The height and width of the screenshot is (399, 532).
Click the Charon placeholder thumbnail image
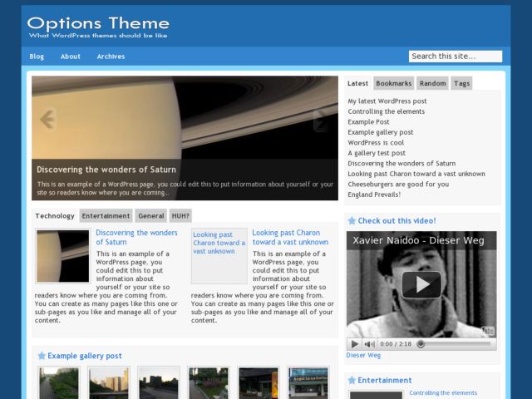219,256
